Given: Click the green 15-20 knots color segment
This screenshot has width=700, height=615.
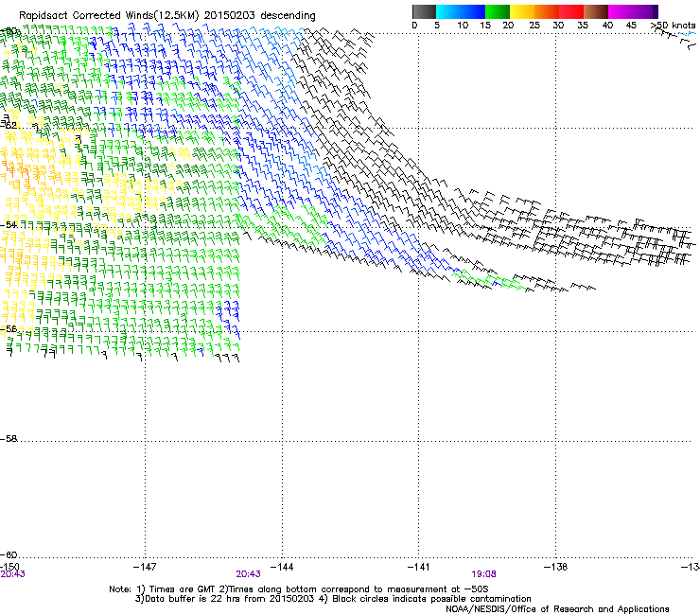Looking at the screenshot, I should pyautogui.click(x=498, y=11).
